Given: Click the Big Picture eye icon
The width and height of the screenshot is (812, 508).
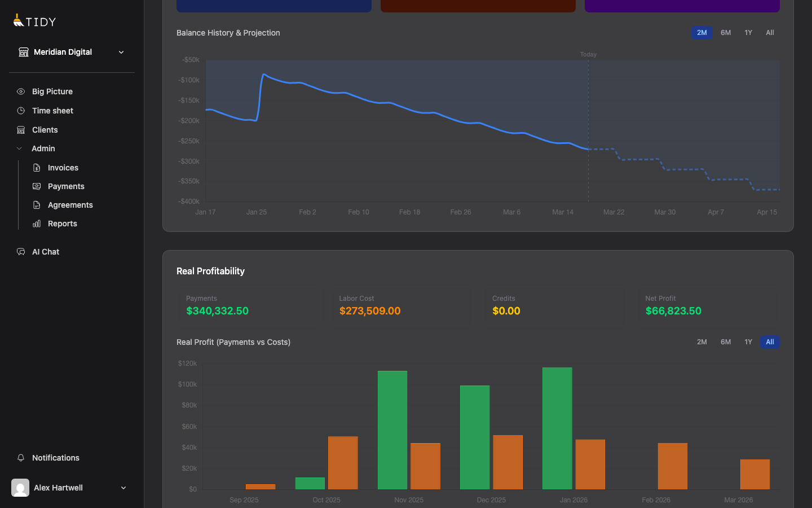Looking at the screenshot, I should 21,91.
